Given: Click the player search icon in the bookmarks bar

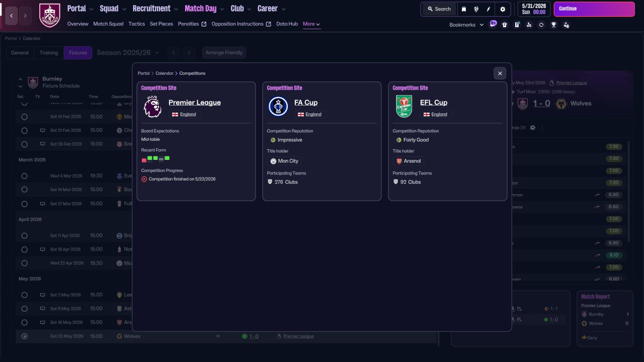Looking at the screenshot, I should click(x=529, y=25).
